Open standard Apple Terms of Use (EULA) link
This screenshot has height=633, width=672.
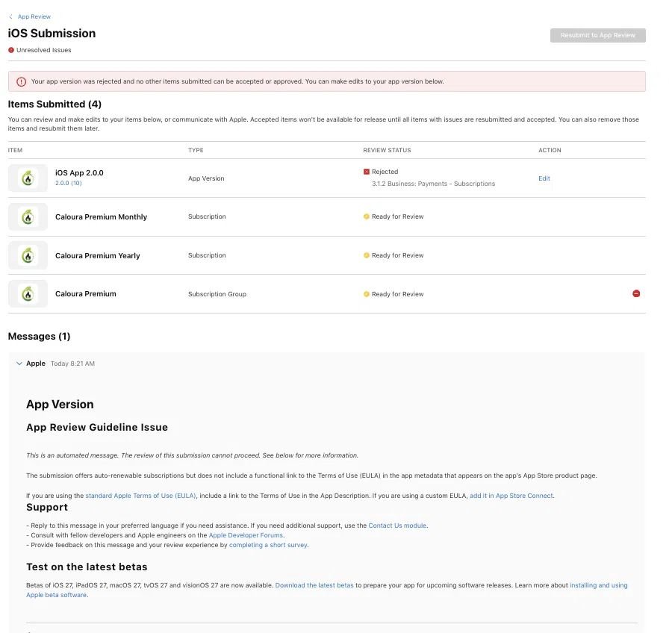click(140, 496)
